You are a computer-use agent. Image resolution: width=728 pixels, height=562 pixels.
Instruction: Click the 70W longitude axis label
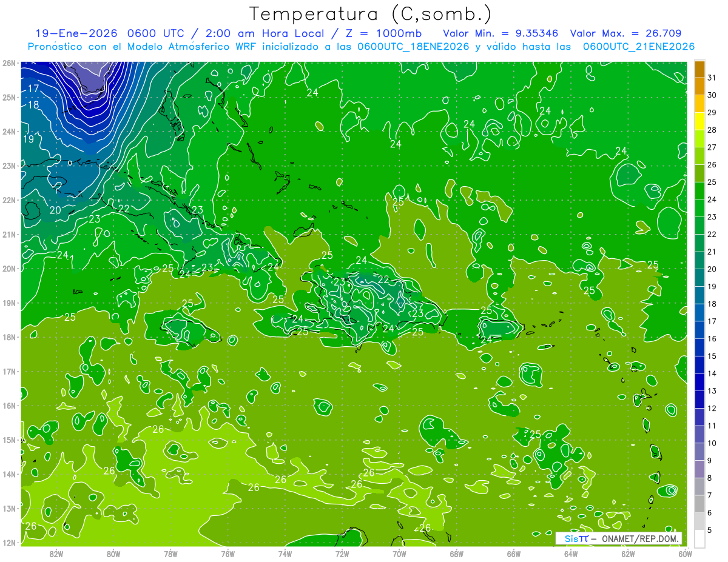click(399, 554)
